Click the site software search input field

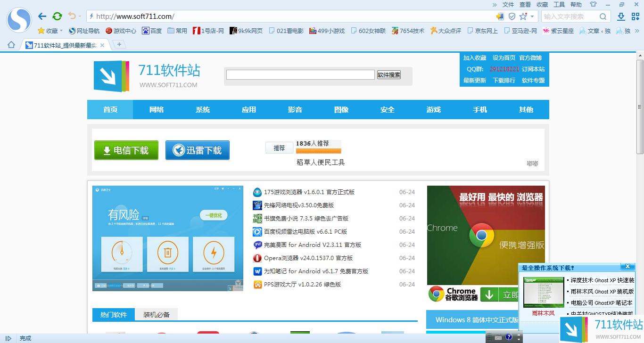(300, 74)
